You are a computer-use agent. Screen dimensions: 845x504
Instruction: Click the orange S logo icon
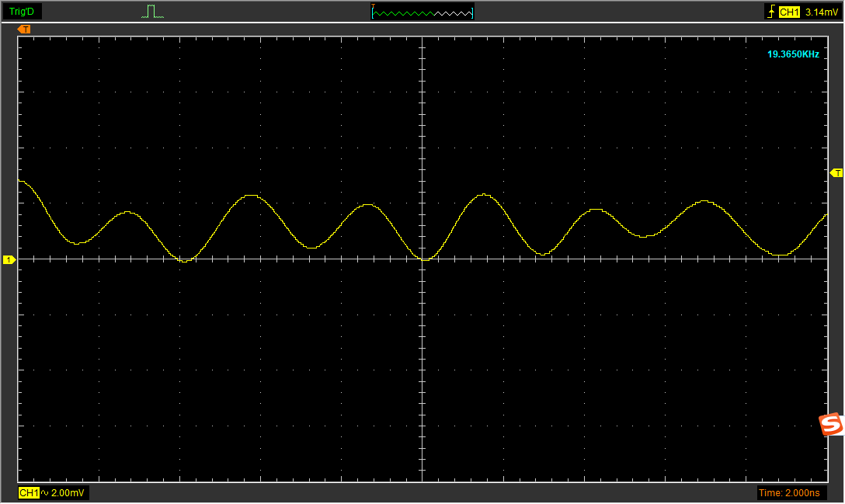[830, 424]
